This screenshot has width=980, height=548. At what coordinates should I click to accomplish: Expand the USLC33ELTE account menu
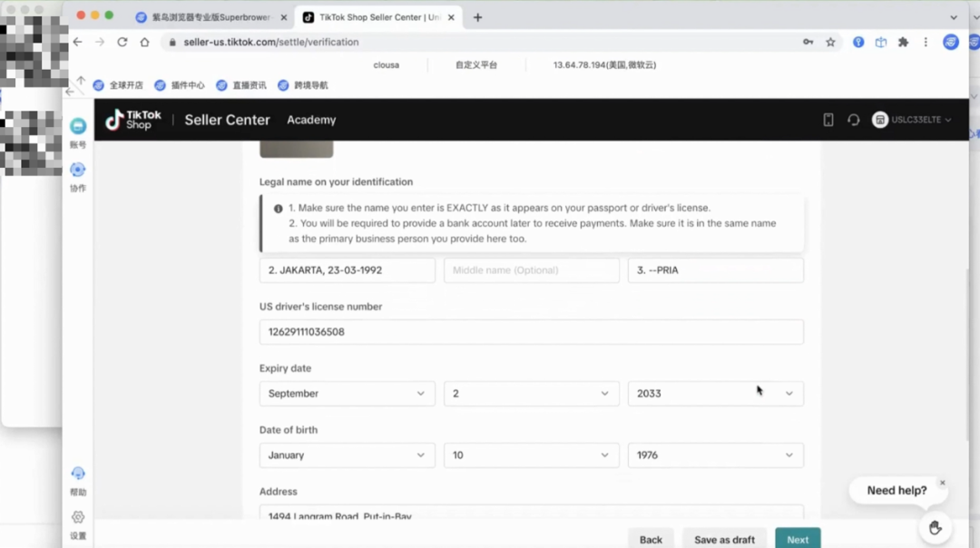click(x=912, y=120)
